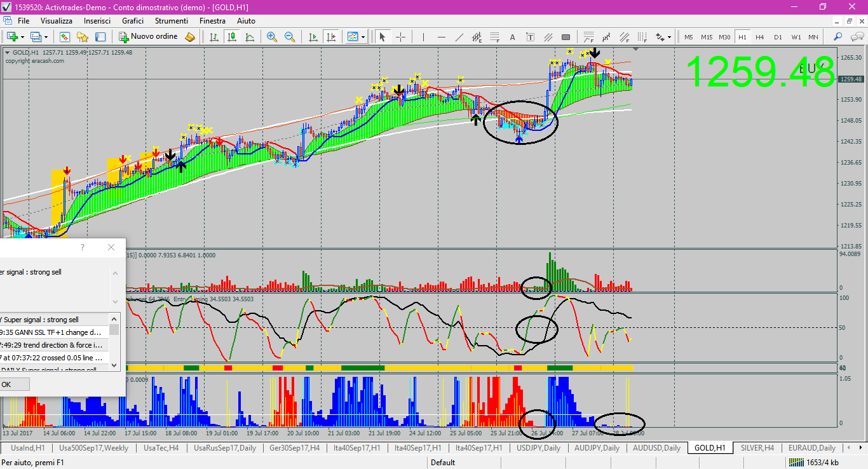Open the arrows objects tool

coord(660,37)
